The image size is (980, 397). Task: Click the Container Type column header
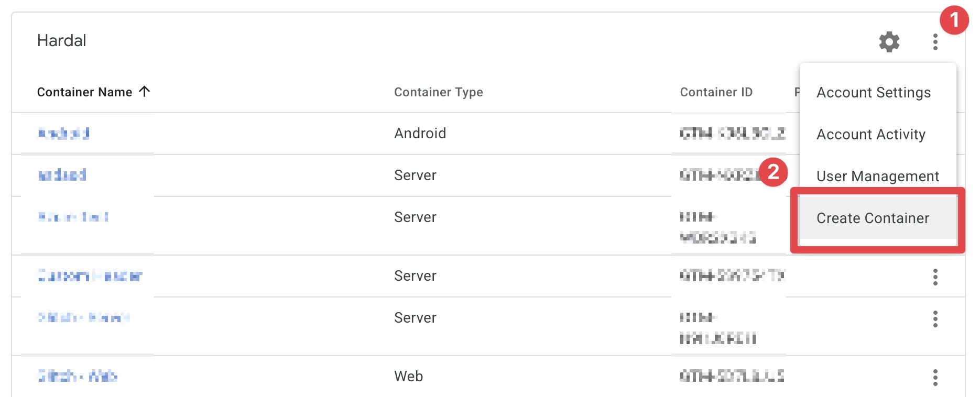tap(439, 92)
